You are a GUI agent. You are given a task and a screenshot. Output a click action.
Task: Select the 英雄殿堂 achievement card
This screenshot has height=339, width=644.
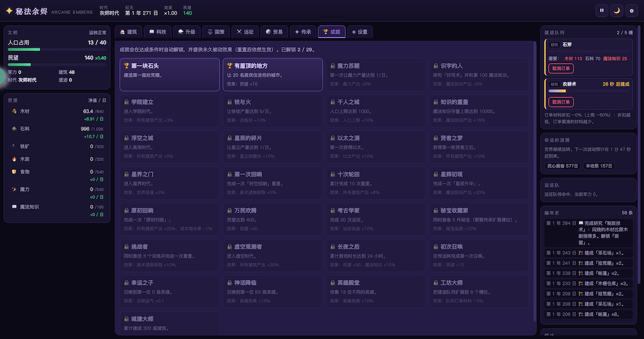click(x=376, y=291)
